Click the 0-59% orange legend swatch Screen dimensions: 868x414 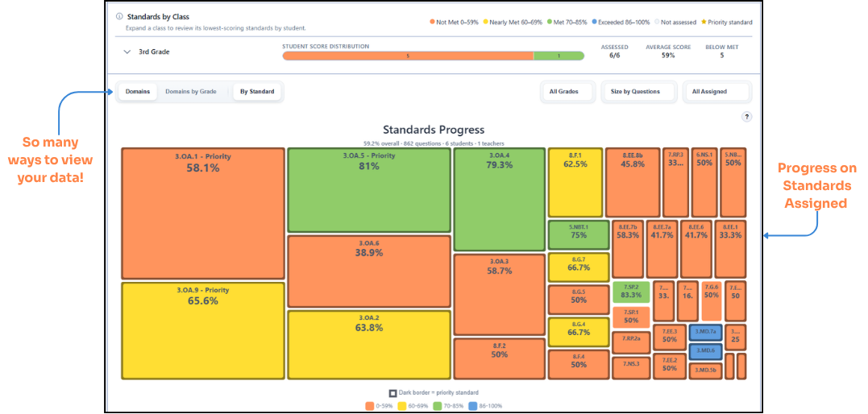click(x=369, y=406)
